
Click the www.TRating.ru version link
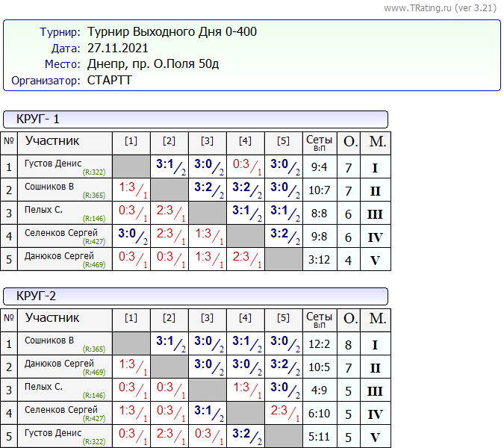click(441, 8)
